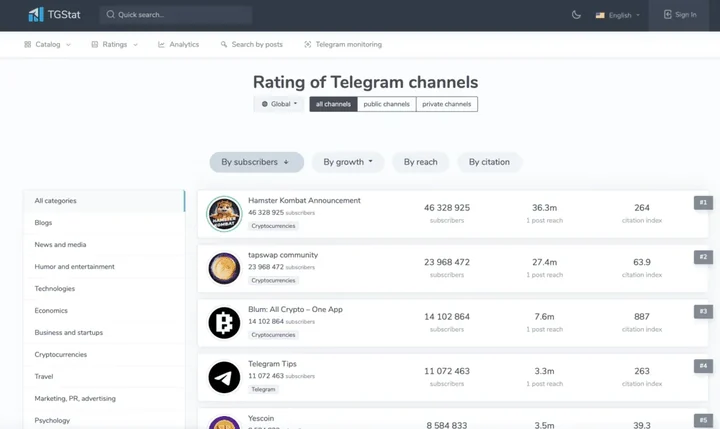Viewport: 720px width, 429px height.
Task: Select the private channels filter
Action: coord(447,104)
